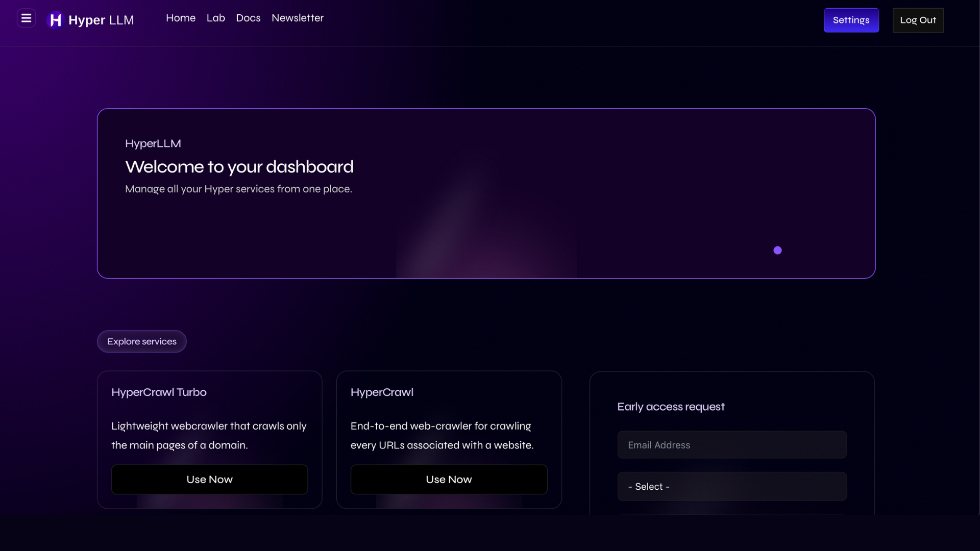Click the Early access request heading
This screenshot has width=980, height=551.
point(671,407)
